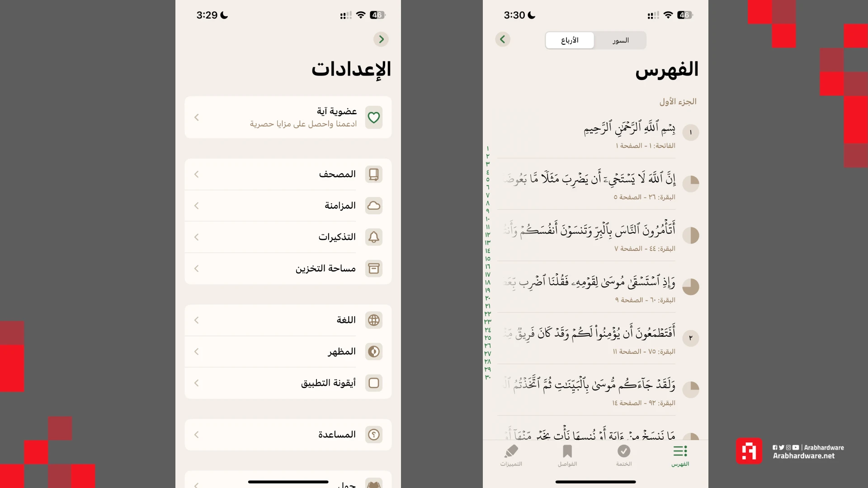Expand المظهر row chevron
The image size is (868, 488).
click(197, 352)
